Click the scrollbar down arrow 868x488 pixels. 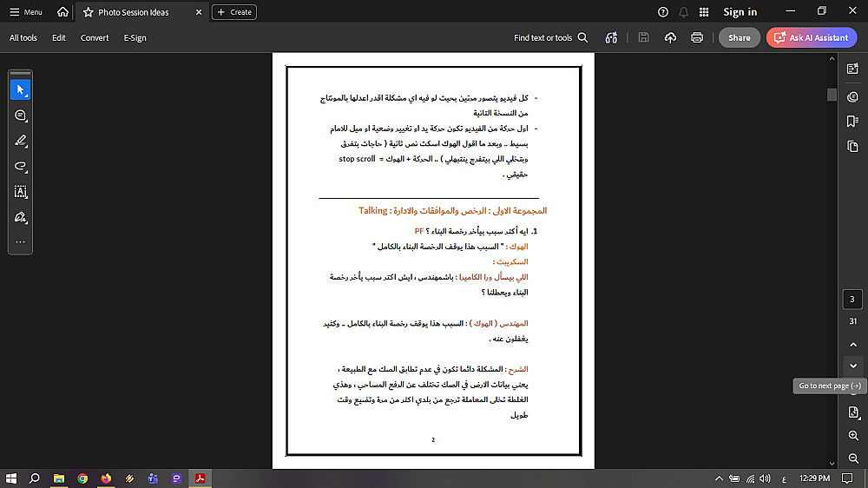click(x=832, y=465)
